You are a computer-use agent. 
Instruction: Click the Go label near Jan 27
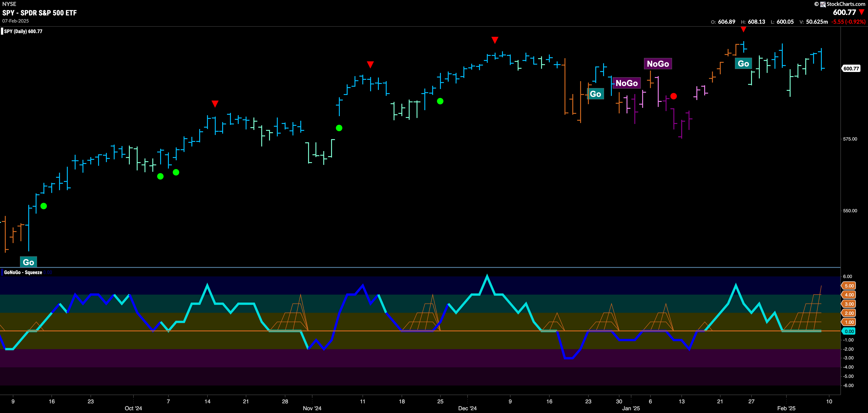[743, 64]
